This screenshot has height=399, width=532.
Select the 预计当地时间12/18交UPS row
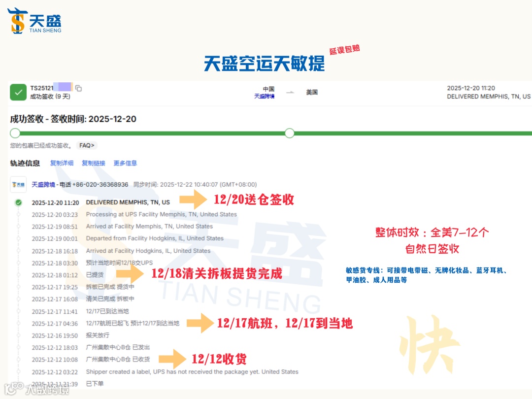(92, 263)
